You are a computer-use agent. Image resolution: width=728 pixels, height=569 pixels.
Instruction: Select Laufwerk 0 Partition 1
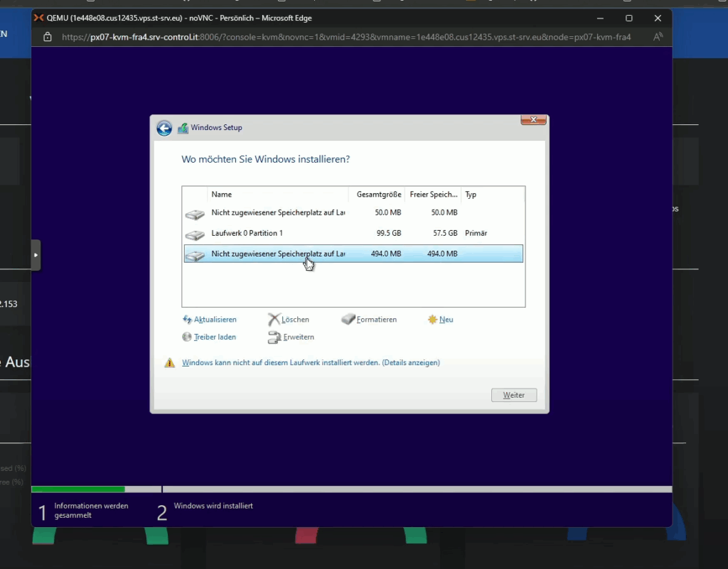tap(353, 233)
